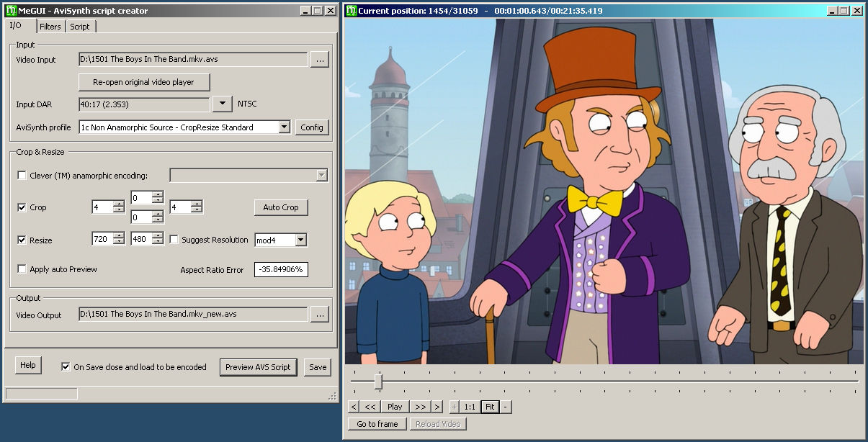
Task: Uncheck the Crop checkbox
Action: click(x=22, y=207)
